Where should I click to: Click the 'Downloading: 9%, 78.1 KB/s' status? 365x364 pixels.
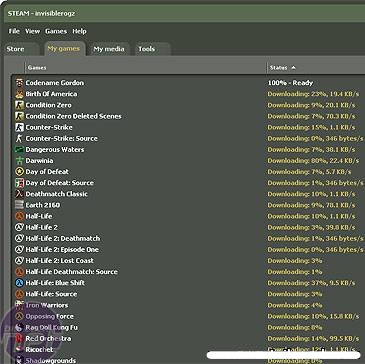click(x=311, y=205)
